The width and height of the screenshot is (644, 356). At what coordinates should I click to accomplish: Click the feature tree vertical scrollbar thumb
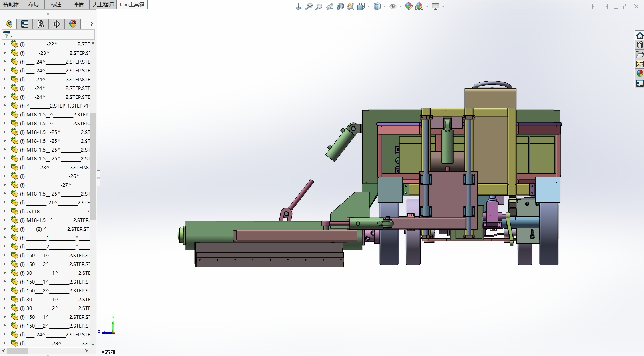point(93,166)
